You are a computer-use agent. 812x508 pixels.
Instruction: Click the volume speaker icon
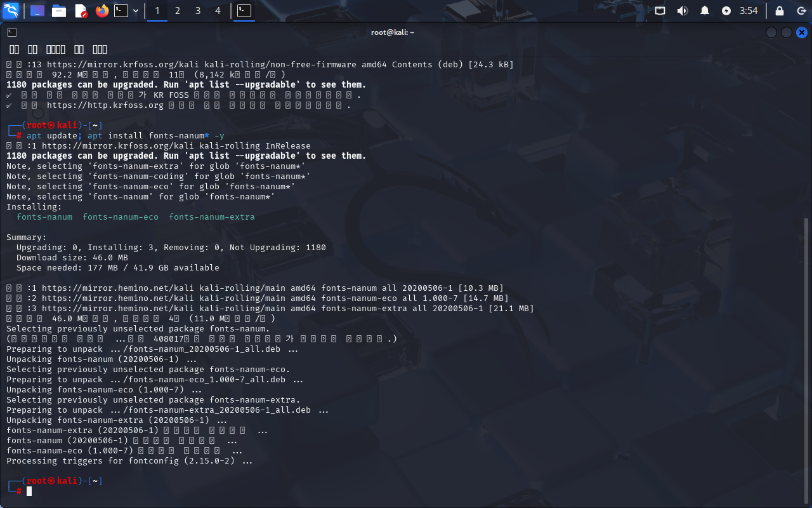click(683, 11)
